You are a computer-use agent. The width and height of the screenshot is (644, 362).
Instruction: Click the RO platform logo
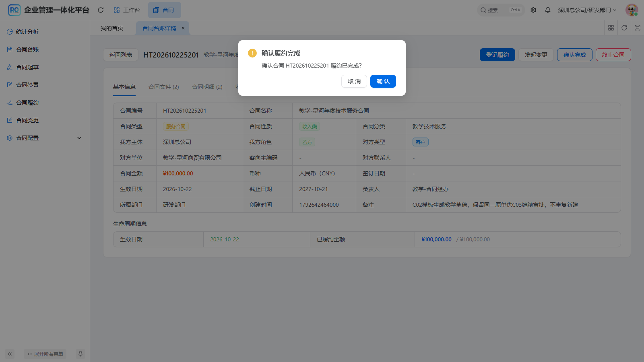[x=14, y=10]
